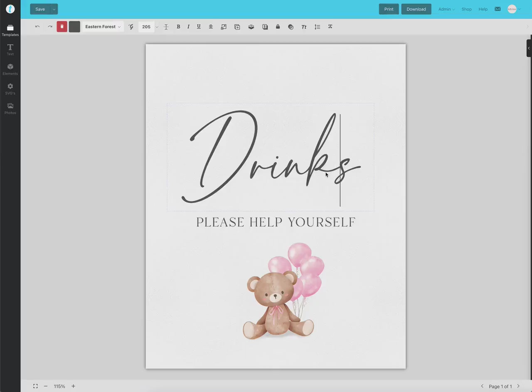
Task: Toggle underline formatting
Action: pos(199,27)
